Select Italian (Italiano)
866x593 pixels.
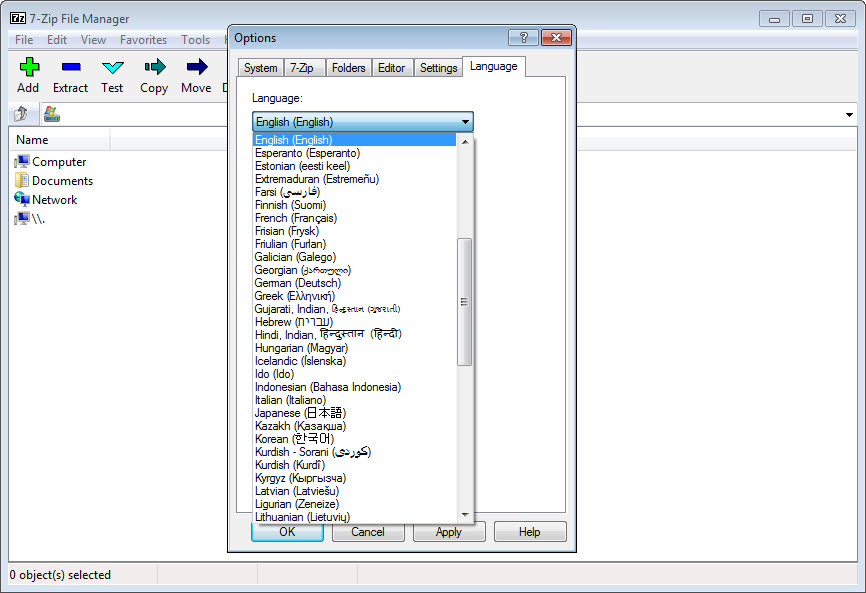click(x=355, y=400)
